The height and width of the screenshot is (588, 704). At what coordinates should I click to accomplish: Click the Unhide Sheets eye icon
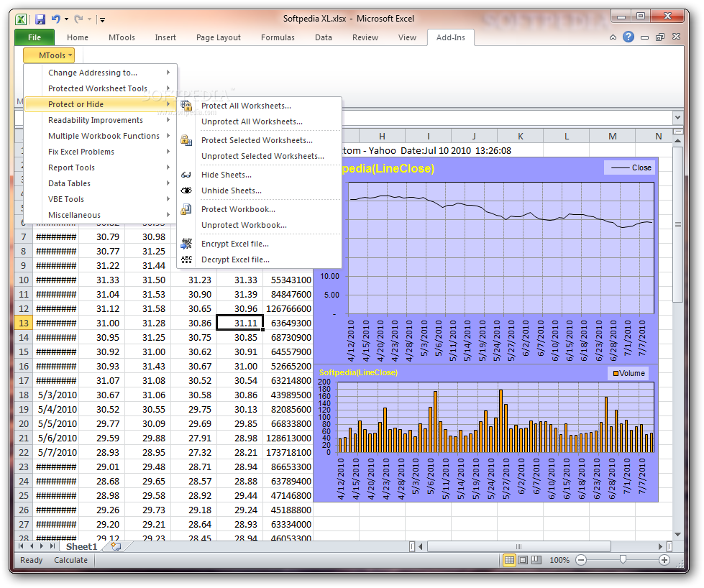(x=186, y=190)
